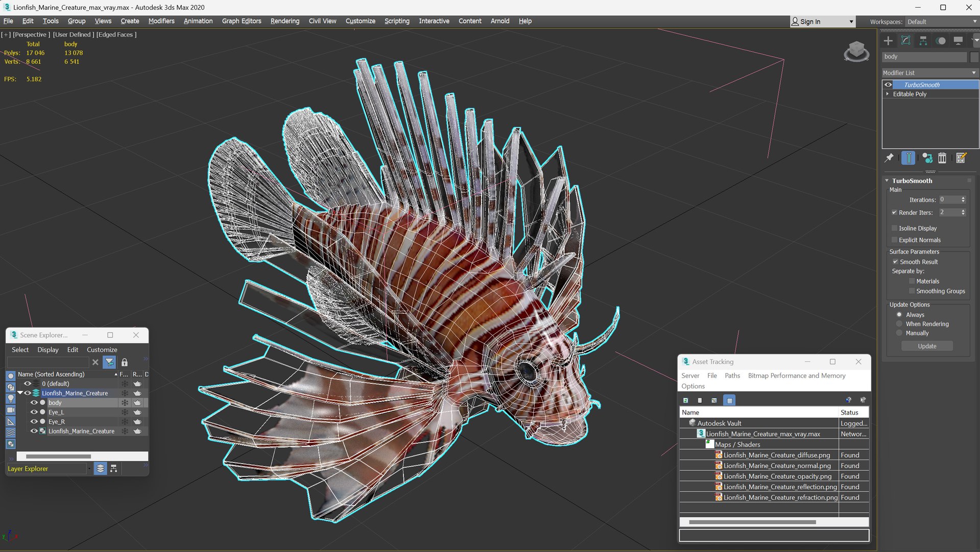The height and width of the screenshot is (552, 980).
Task: Click the Update button in TurboSmooth
Action: click(x=927, y=346)
